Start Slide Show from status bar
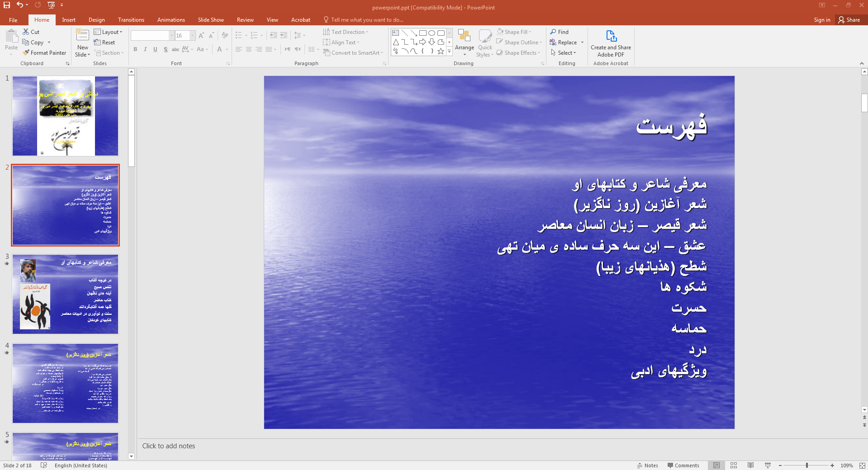Image resolution: width=868 pixels, height=470 pixels. coord(768,465)
